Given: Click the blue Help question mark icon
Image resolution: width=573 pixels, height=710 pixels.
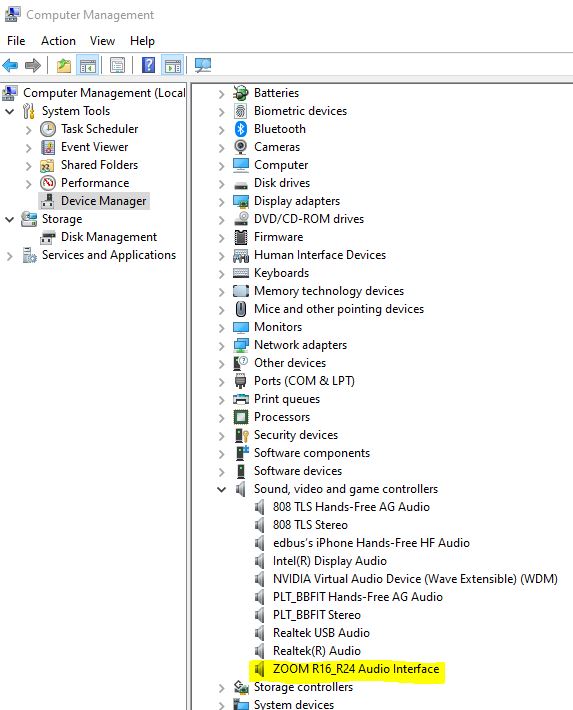Looking at the screenshot, I should (149, 66).
